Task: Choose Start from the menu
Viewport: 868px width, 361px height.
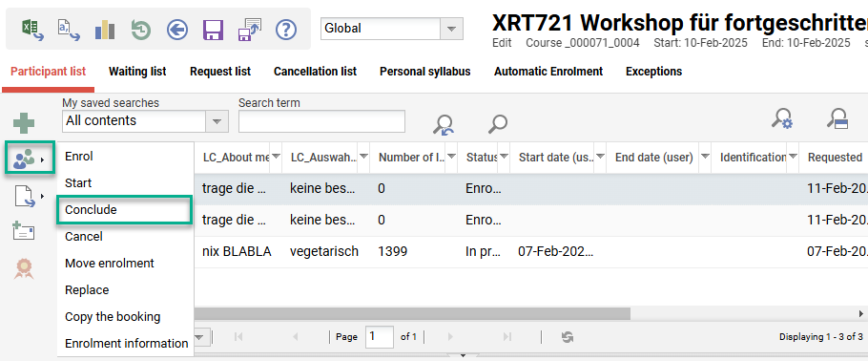Action: (125, 183)
